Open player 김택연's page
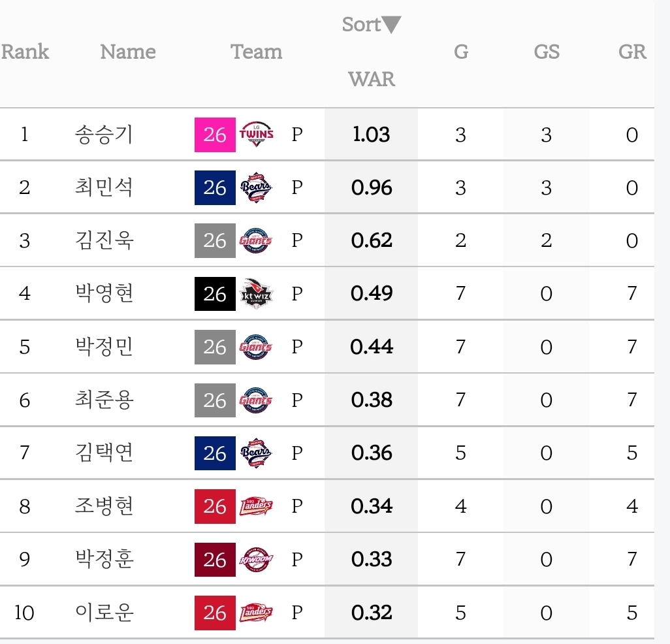Image resolution: width=670 pixels, height=644 pixels. [104, 453]
